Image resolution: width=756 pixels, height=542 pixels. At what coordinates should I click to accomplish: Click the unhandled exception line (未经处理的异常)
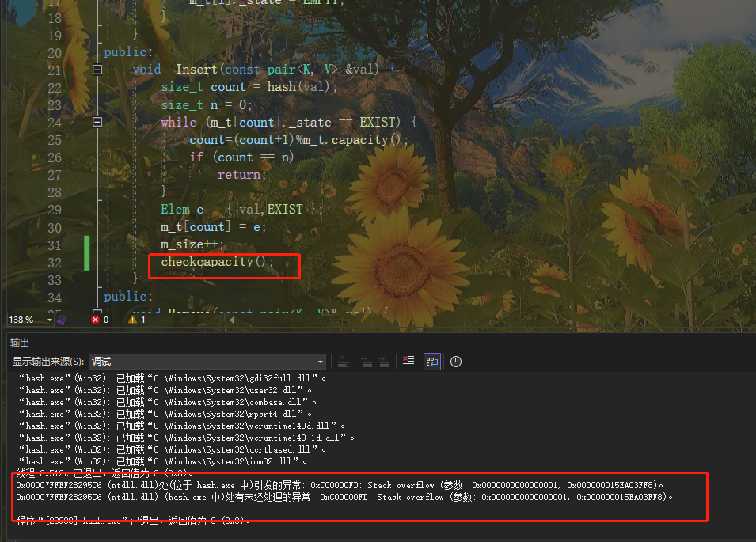[x=344, y=497]
